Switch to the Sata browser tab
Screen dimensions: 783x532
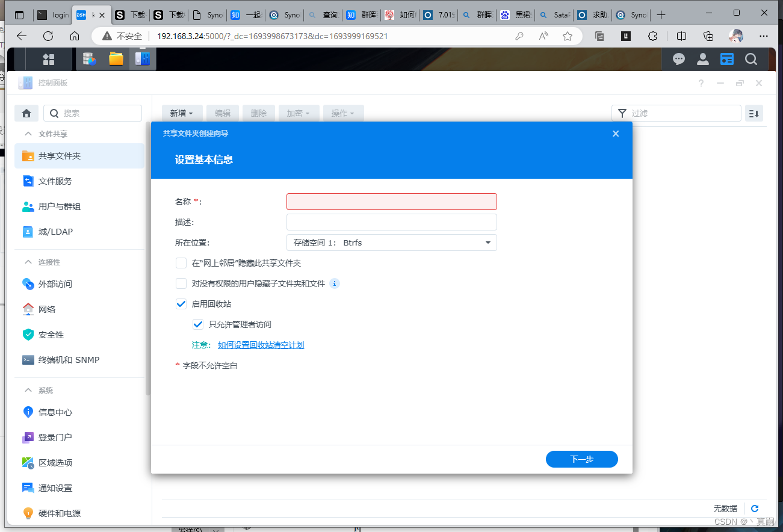554,14
